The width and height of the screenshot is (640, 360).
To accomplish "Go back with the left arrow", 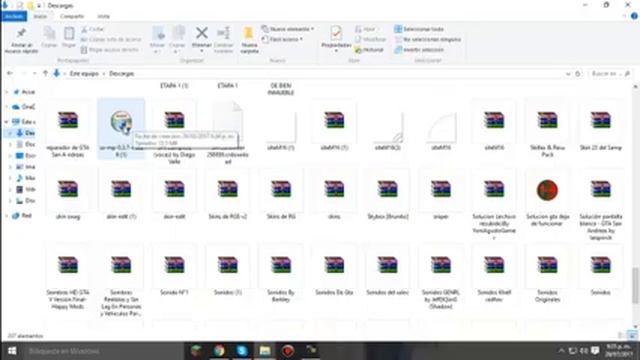I will point(10,73).
